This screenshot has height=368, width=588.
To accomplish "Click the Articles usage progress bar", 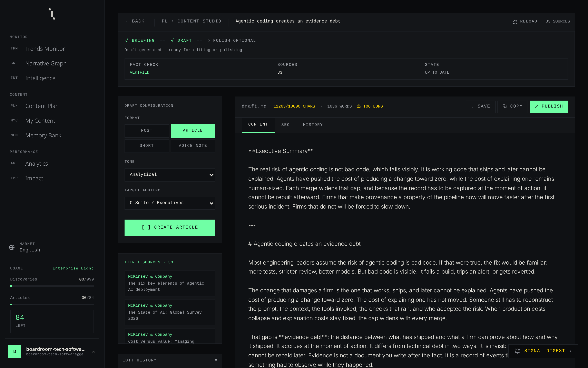I will point(52,304).
